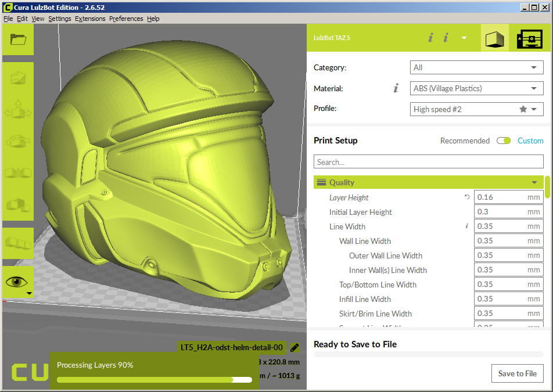This screenshot has height=392, width=553.
Task: Select the Recommended print setup label
Action: tap(465, 141)
